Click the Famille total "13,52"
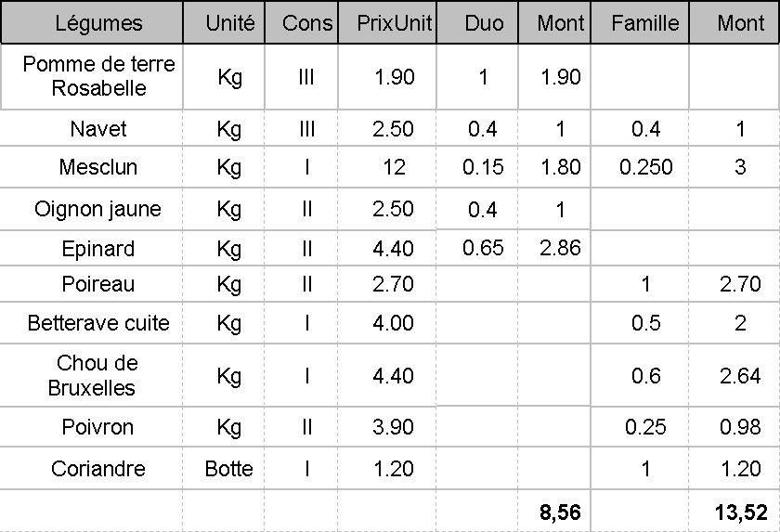Screen dimensions: 780x532 click(740, 510)
